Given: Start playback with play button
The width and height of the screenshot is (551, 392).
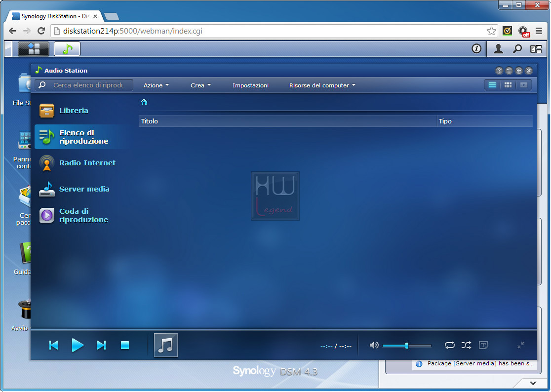Looking at the screenshot, I should click(x=78, y=345).
